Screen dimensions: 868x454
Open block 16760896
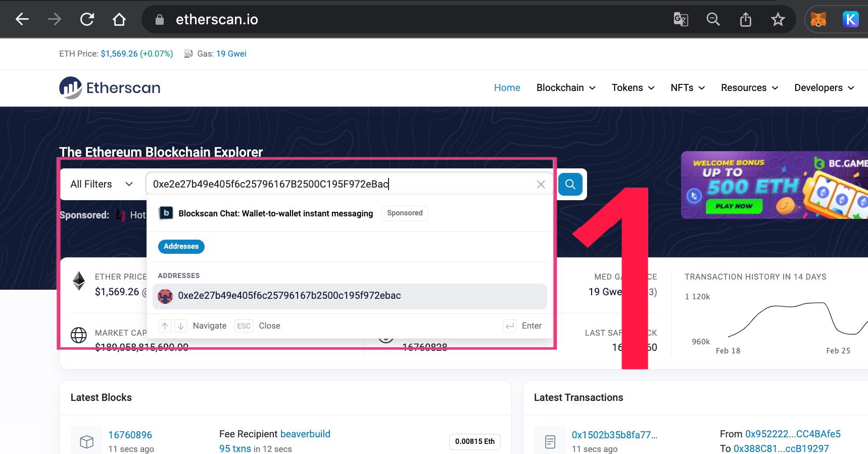click(130, 435)
